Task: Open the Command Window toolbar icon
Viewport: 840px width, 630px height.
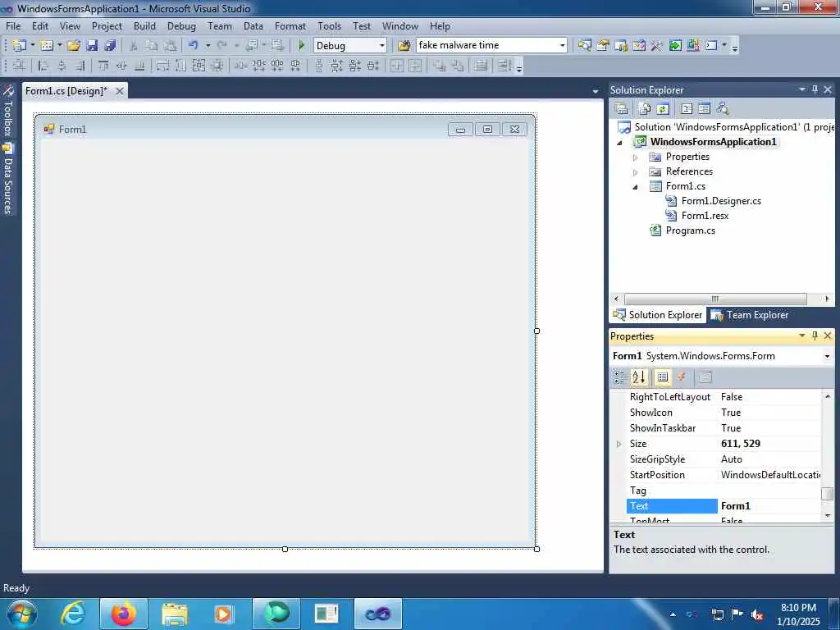Action: click(711, 46)
